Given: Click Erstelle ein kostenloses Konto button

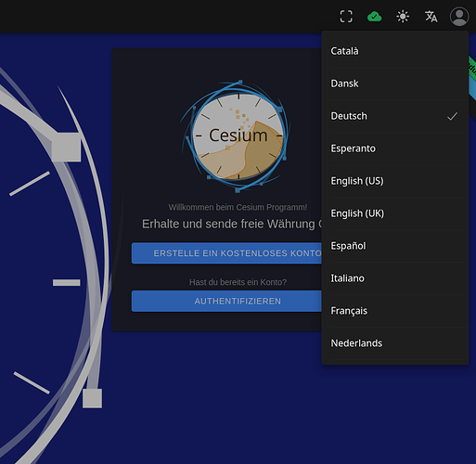Looking at the screenshot, I should click(226, 253).
